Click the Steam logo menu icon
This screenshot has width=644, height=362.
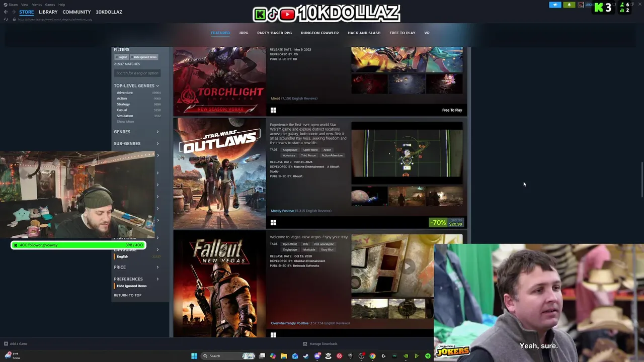point(5,5)
